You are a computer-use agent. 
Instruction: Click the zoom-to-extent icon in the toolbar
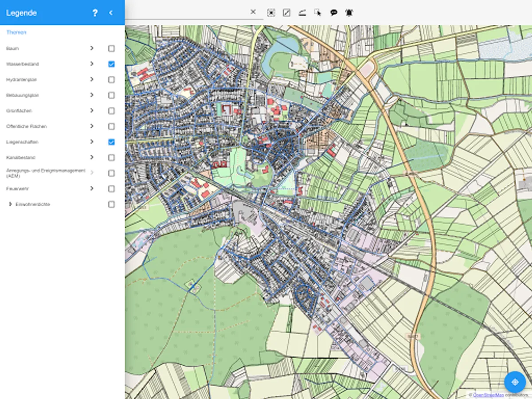coord(271,12)
